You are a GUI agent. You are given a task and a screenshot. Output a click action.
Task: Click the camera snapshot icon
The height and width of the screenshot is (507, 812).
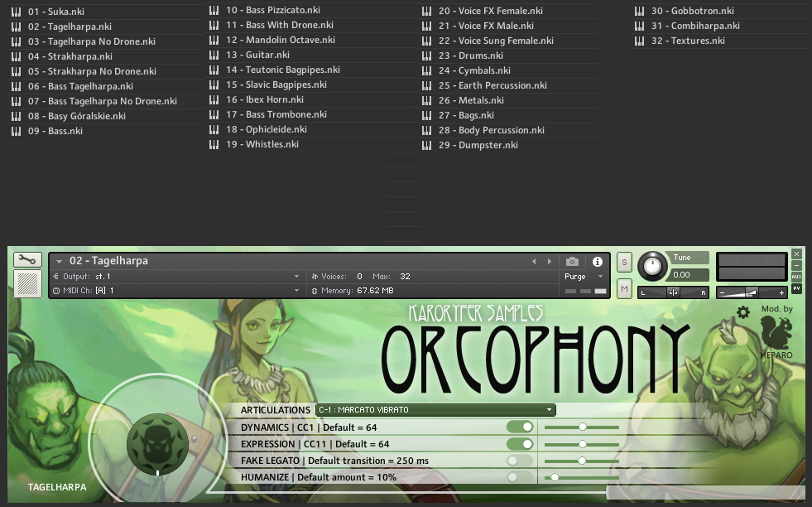click(x=572, y=261)
